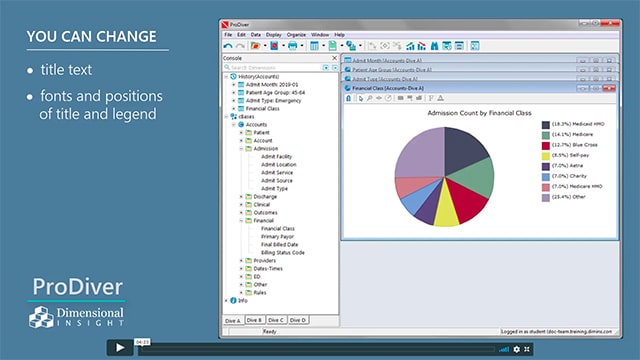This screenshot has width=640, height=360.
Task: Open the Organize menu
Action: 296,35
